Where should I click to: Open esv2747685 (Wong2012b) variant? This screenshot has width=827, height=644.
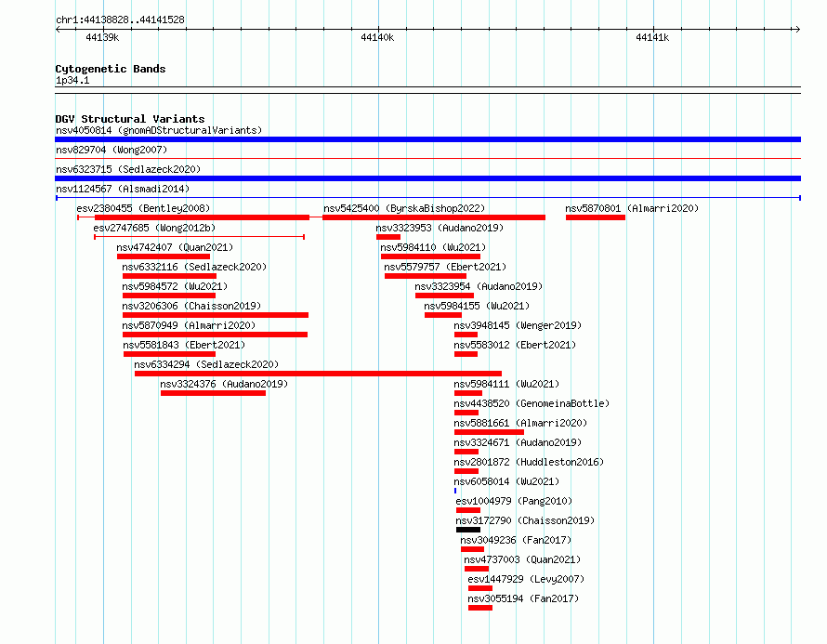pyautogui.click(x=154, y=228)
